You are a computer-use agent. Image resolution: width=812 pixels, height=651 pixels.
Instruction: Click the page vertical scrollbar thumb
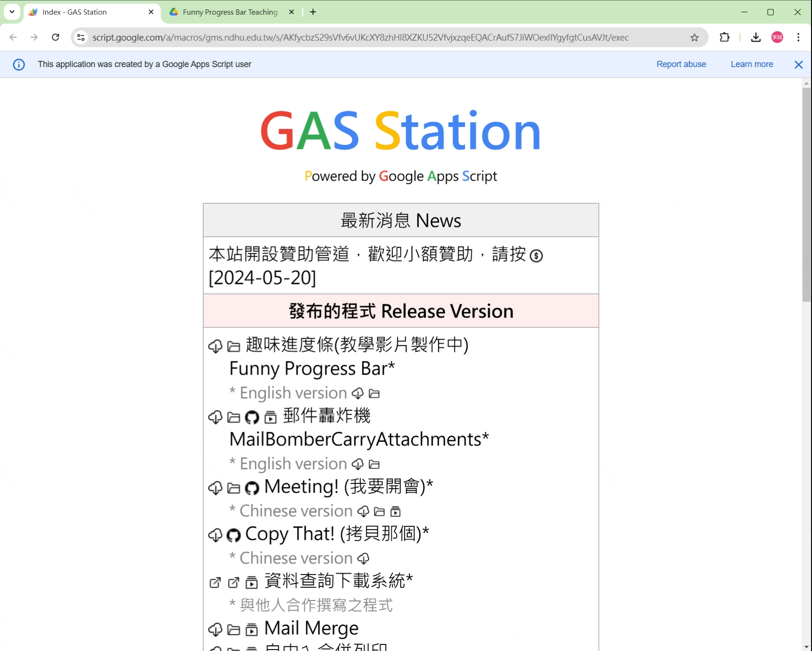pos(807,194)
